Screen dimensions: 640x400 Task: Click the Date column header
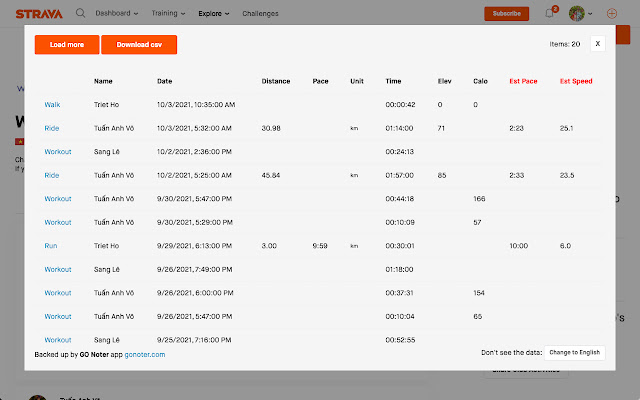tap(164, 81)
